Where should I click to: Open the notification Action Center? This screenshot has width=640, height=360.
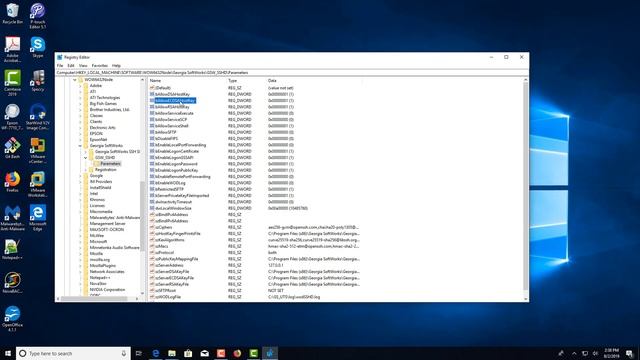point(629,353)
